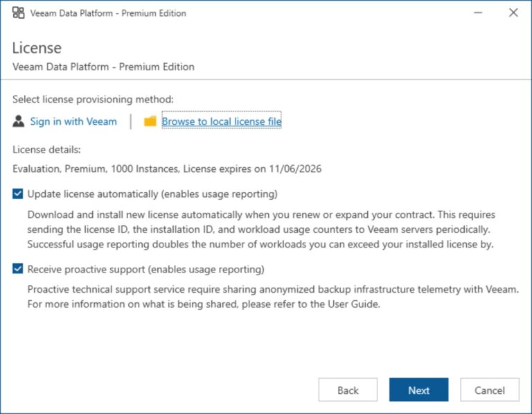Proceed with the Next button
The width and height of the screenshot is (532, 414).
[x=418, y=390]
